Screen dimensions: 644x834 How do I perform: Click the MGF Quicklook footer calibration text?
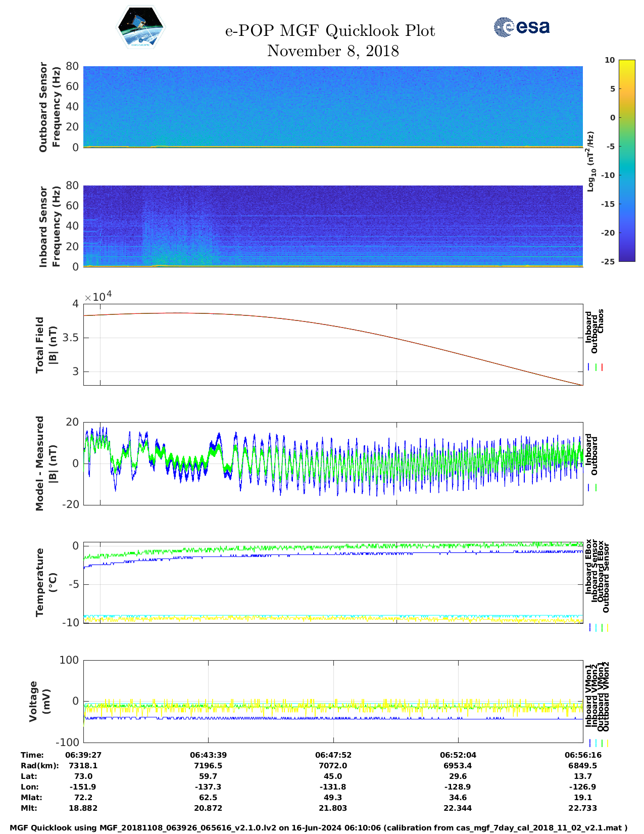(319, 828)
